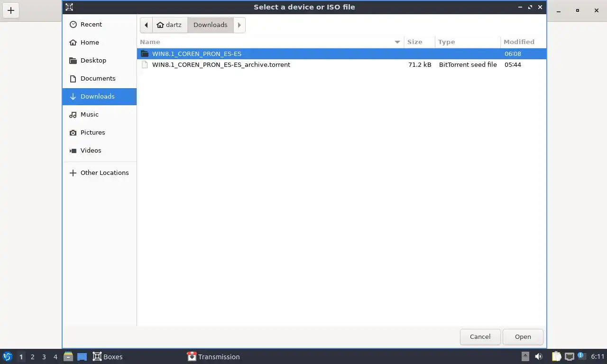Viewport: 607px width, 364px height.
Task: Click the 6:11 taskbar clock
Action: pos(598,356)
